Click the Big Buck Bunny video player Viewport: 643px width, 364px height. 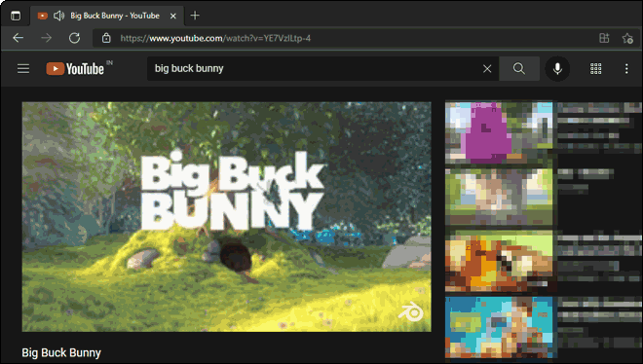pyautogui.click(x=226, y=217)
